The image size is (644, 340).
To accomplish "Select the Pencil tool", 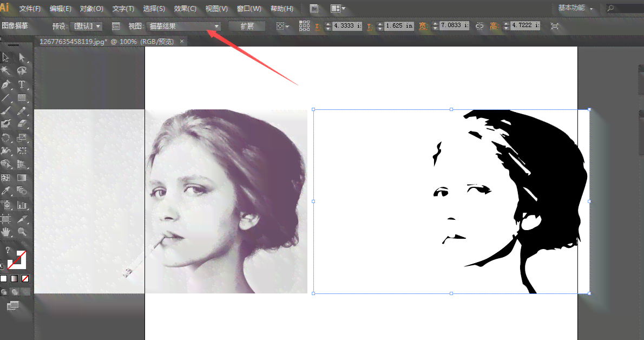I will click(22, 111).
